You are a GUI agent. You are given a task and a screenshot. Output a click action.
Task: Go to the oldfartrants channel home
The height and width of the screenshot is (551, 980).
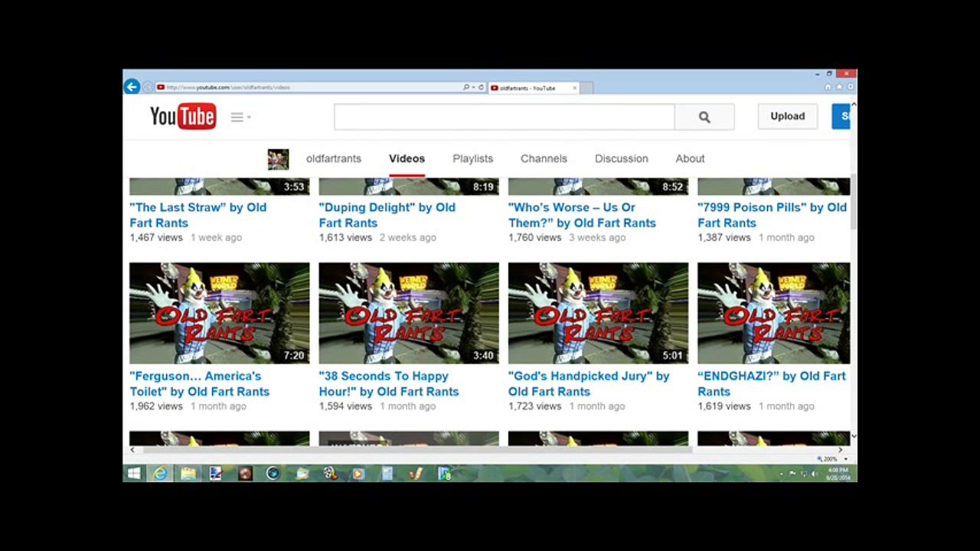[x=333, y=158]
